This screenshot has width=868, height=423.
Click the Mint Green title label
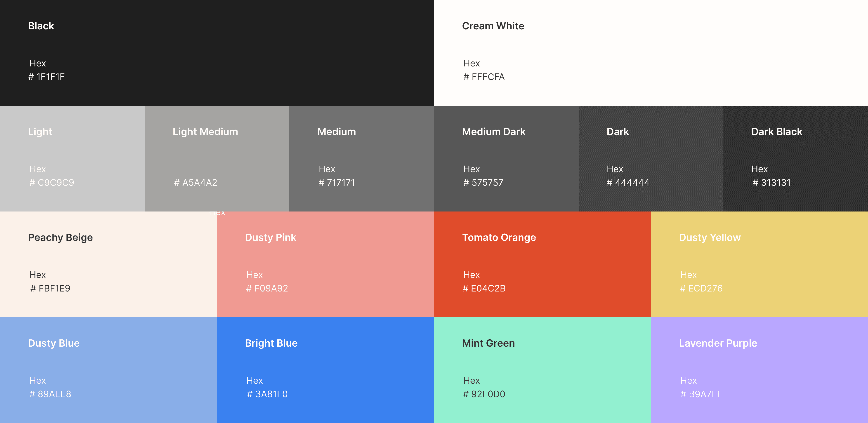pyautogui.click(x=488, y=343)
